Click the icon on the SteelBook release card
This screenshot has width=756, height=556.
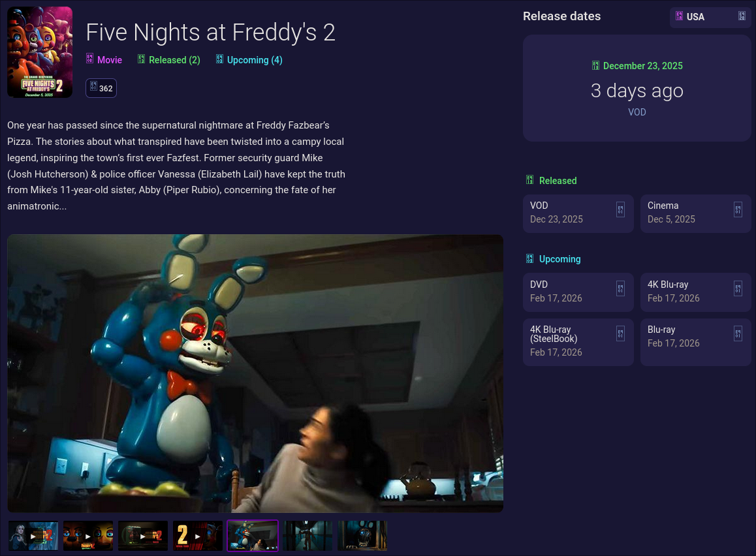pos(620,333)
